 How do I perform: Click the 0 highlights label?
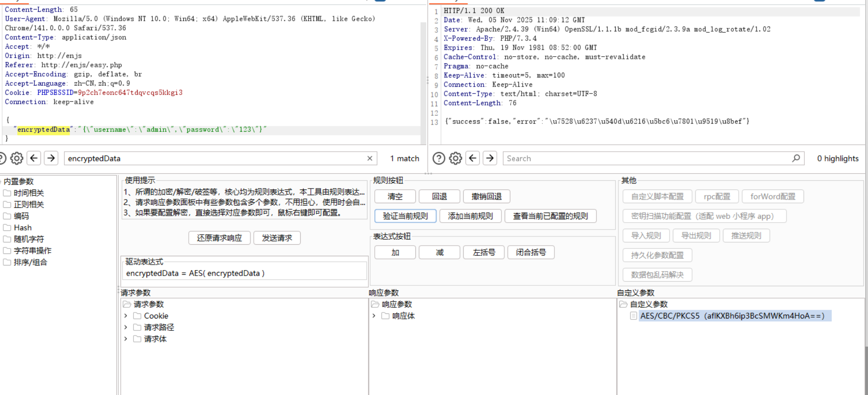point(838,158)
